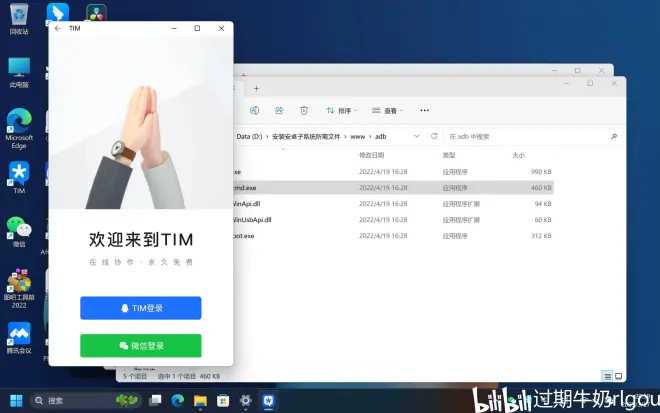Click the search magnifier in Explorer

point(614,136)
